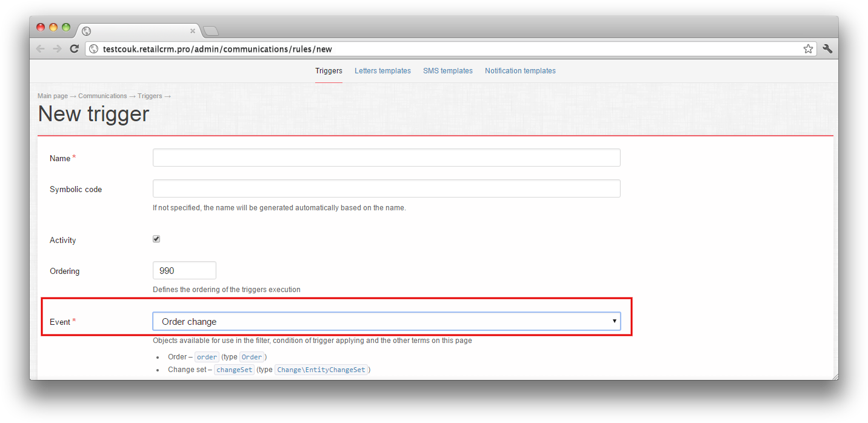Click the Event field label

pyautogui.click(x=60, y=322)
